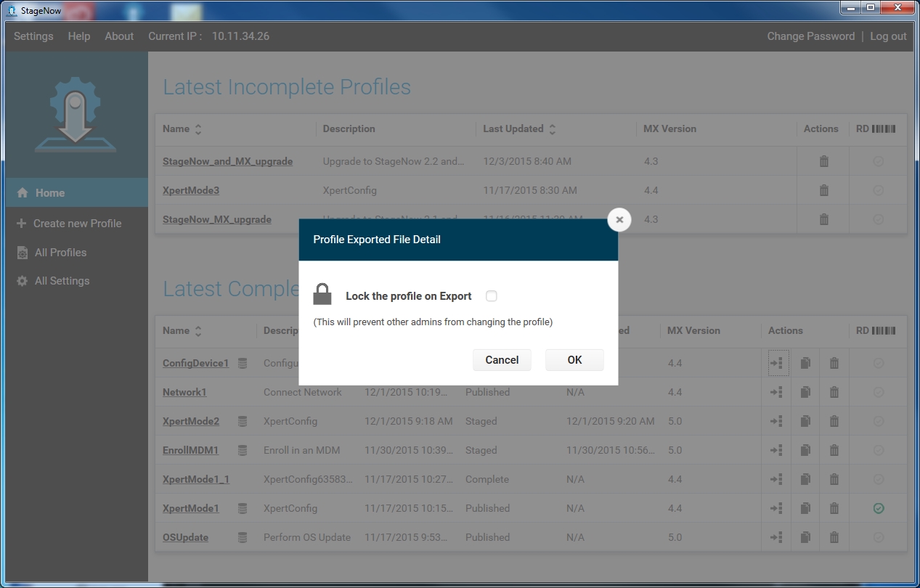This screenshot has height=588, width=920.
Task: Cancel the Profile Exported File Detail dialog
Action: pos(502,360)
